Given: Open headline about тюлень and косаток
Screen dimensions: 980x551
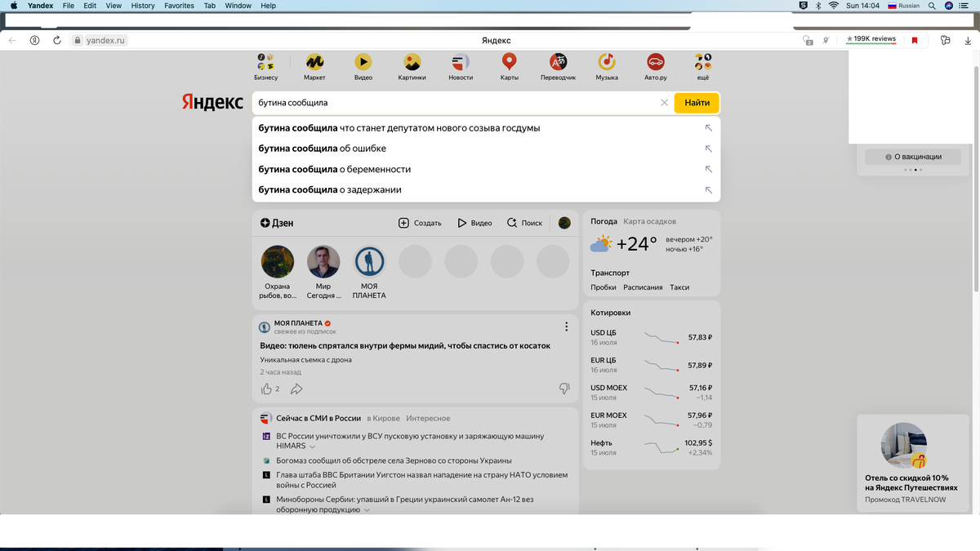Looking at the screenshot, I should pyautogui.click(x=405, y=346).
